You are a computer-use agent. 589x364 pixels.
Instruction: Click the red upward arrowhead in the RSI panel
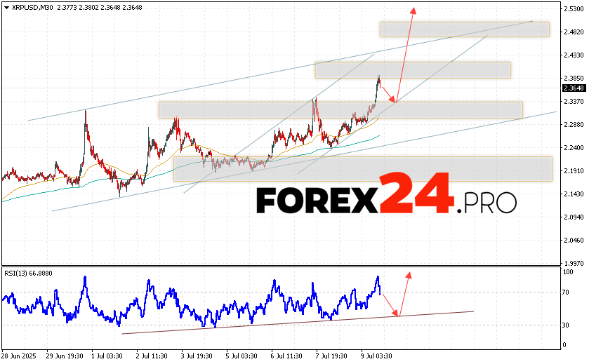click(x=408, y=273)
